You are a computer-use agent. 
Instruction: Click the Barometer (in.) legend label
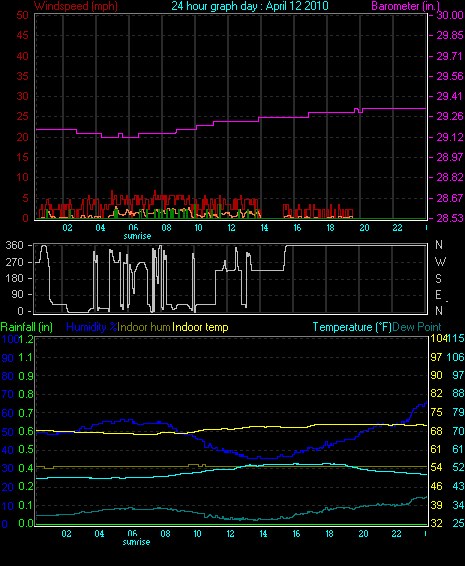coord(405,6)
